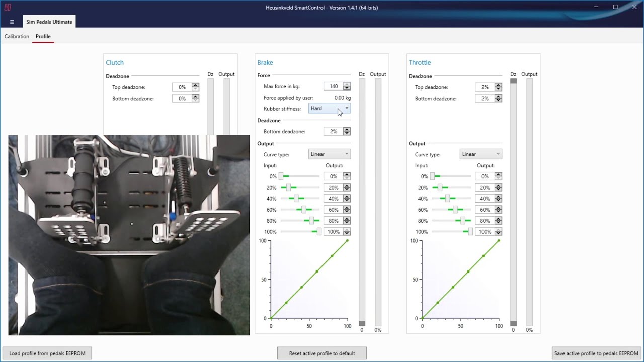Click the Throttle 0% output value field
Image resolution: width=644 pixels, height=362 pixels.
(485, 176)
